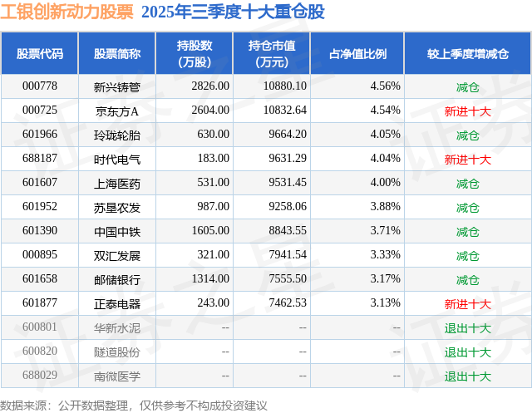Click stock code 601952
The width and height of the screenshot is (532, 413).
coord(40,206)
